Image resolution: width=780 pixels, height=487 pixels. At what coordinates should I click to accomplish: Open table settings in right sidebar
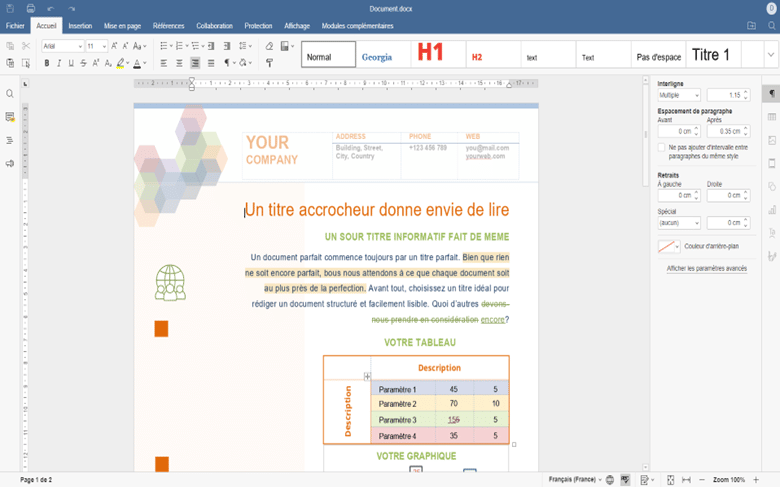771,117
